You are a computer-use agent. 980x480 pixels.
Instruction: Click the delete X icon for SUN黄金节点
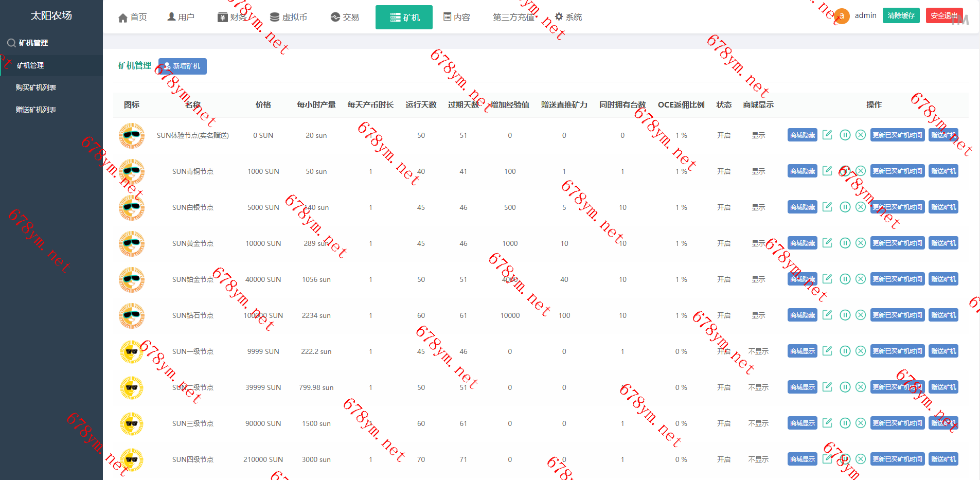point(861,243)
